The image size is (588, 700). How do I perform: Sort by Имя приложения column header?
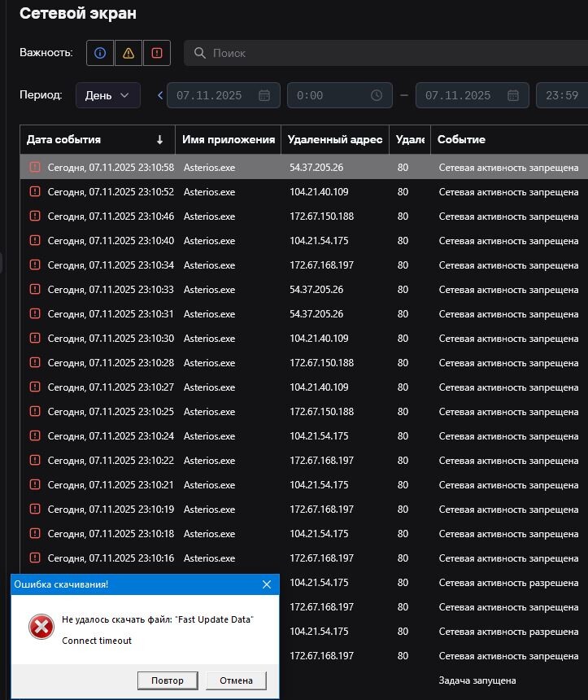point(229,139)
